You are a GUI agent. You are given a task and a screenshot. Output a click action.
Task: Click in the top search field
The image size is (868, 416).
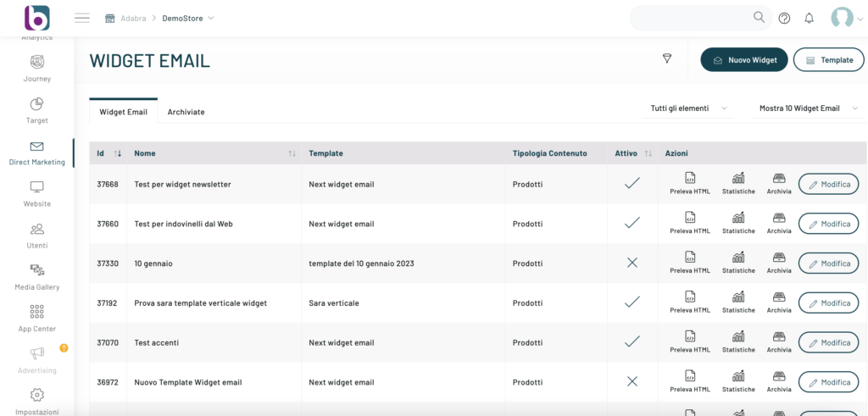click(x=691, y=18)
